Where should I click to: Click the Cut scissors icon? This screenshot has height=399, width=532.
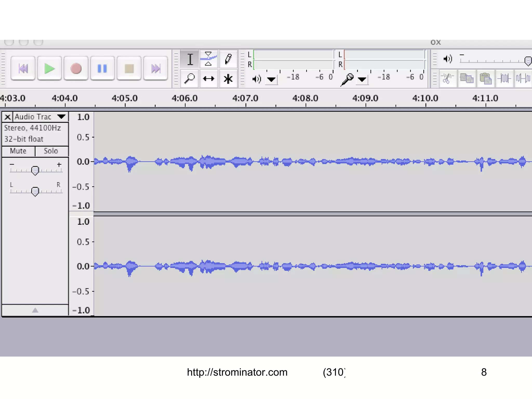tap(447, 78)
